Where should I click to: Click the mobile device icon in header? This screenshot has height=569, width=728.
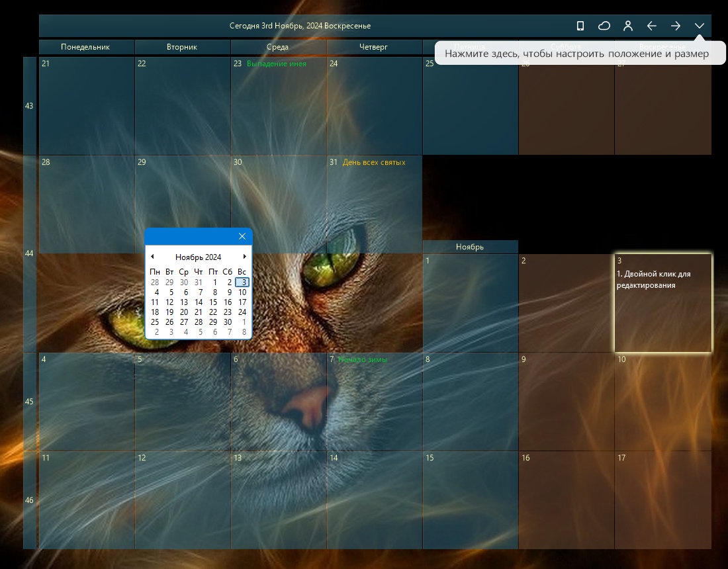pyautogui.click(x=580, y=26)
